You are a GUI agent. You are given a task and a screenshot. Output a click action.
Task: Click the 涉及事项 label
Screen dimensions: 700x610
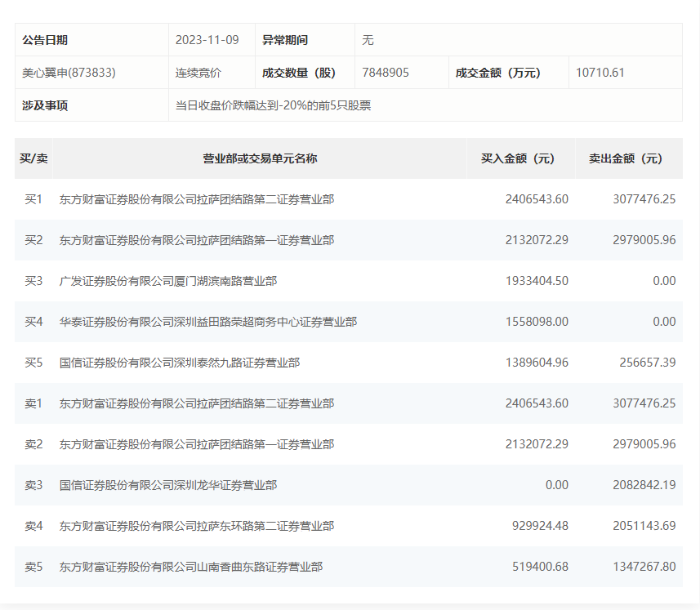(x=45, y=105)
